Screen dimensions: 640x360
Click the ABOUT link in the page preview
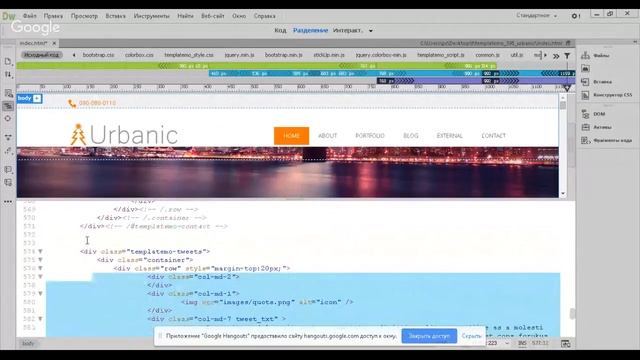[327, 136]
